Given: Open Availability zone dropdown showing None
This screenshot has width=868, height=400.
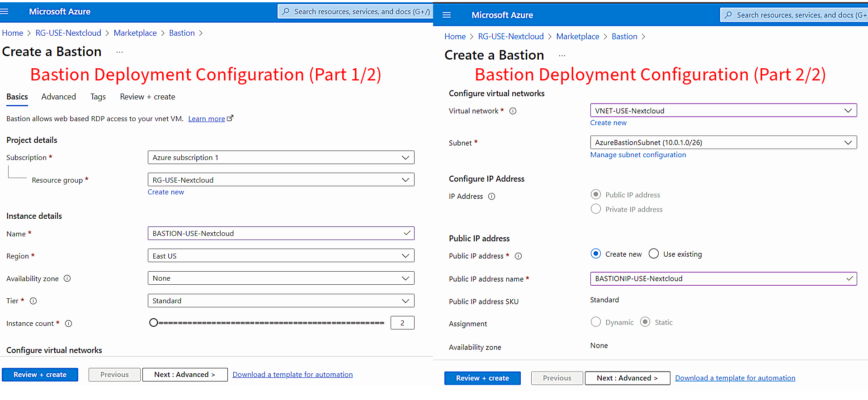Looking at the screenshot, I should [281, 278].
